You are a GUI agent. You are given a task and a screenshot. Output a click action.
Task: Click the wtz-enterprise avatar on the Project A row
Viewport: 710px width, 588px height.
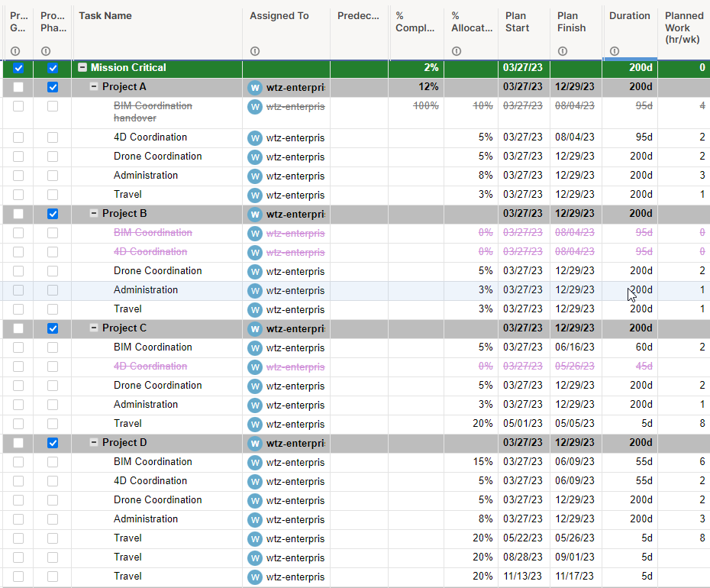coord(255,87)
